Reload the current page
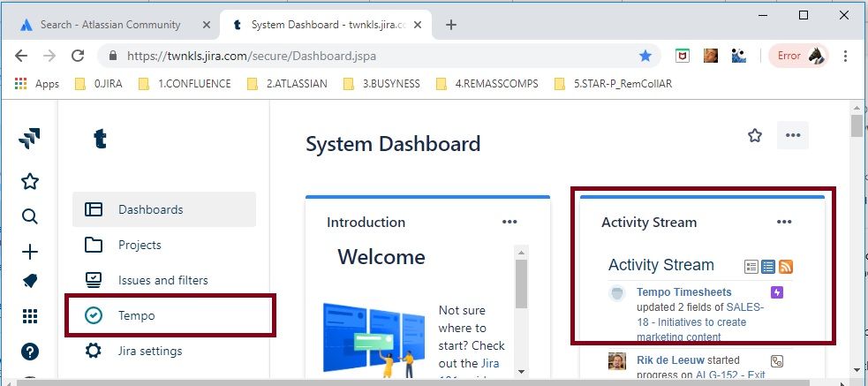This screenshot has width=868, height=386. point(78,56)
